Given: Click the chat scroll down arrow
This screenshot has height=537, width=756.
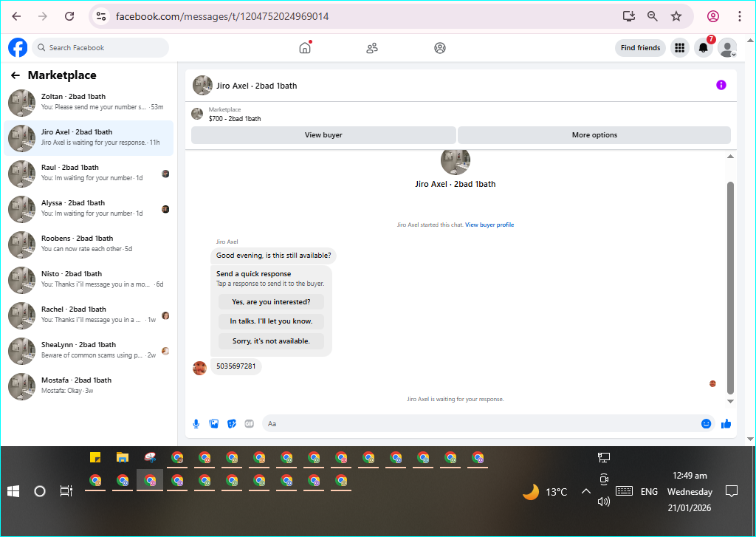Looking at the screenshot, I should [x=730, y=401].
